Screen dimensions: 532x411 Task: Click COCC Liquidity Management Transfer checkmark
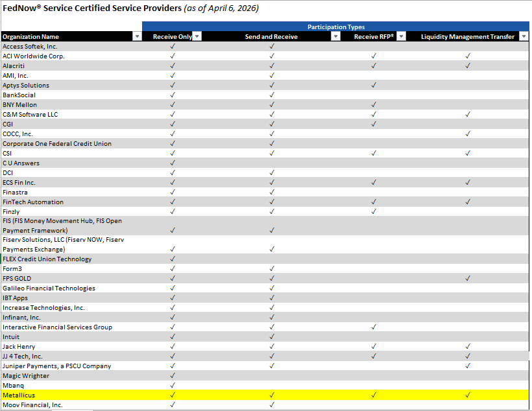click(x=468, y=134)
